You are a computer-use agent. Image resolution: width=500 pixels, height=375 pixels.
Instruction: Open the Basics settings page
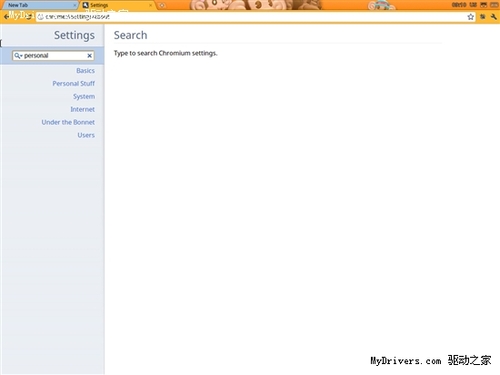pos(85,71)
